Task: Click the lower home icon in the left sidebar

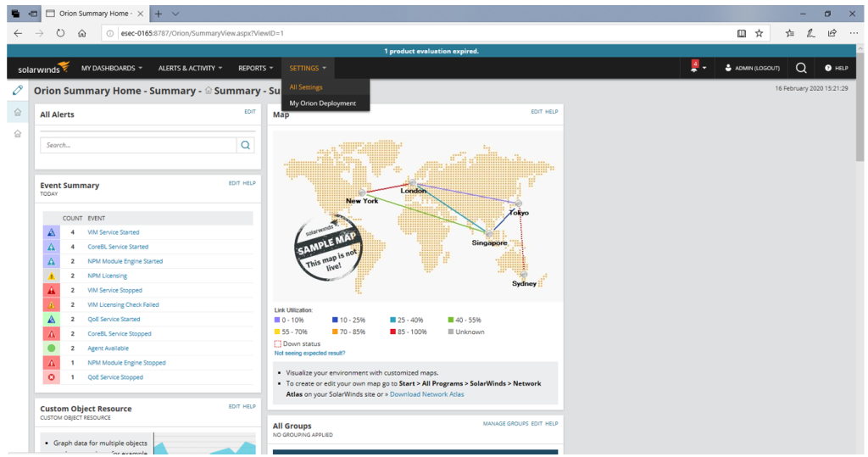Action: 18,133
